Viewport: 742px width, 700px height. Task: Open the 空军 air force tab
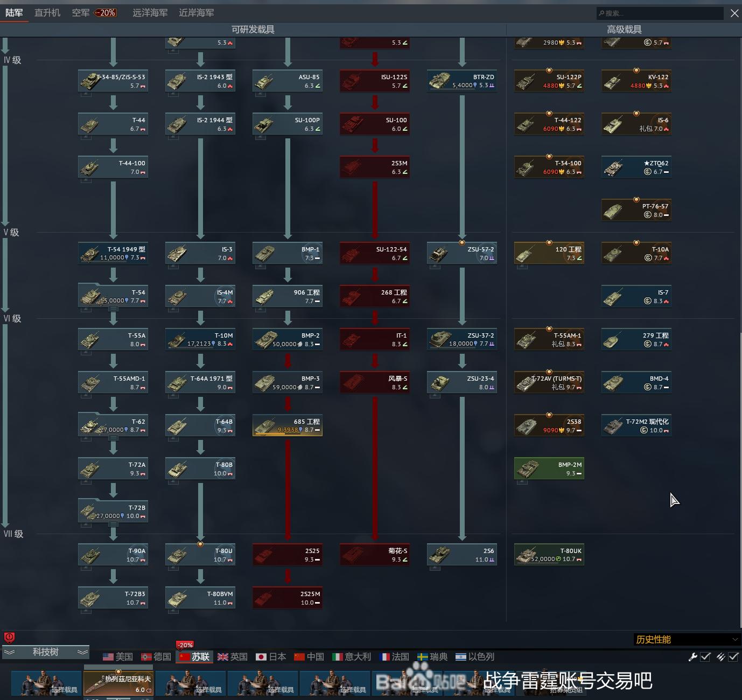81,12
